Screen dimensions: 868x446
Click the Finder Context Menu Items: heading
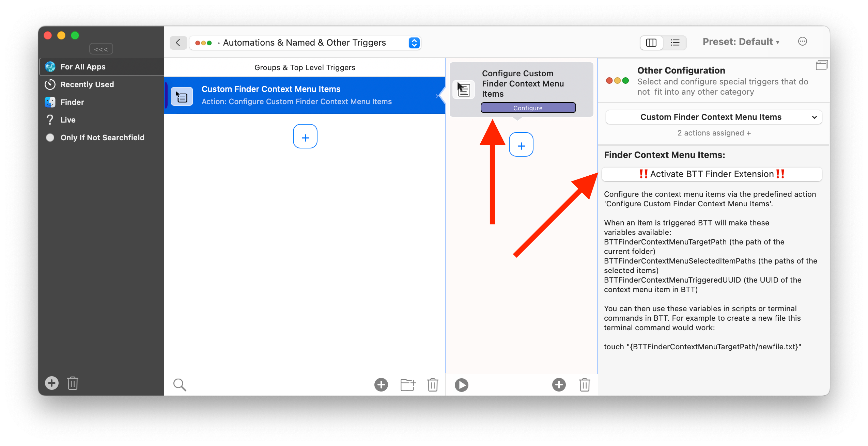point(665,155)
